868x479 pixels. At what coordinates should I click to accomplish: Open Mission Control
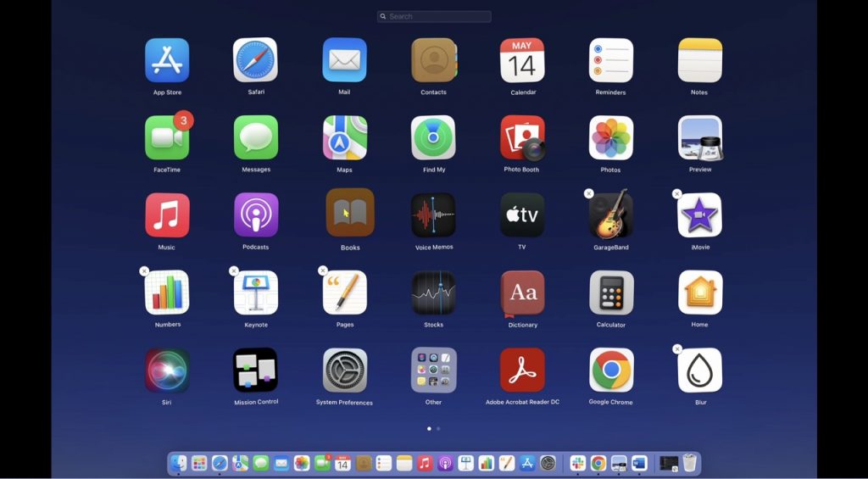[255, 370]
